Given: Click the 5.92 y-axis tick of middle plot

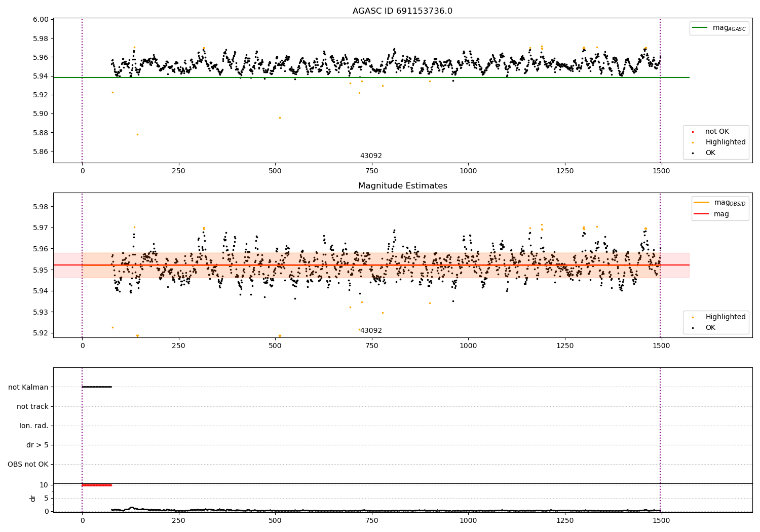Looking at the screenshot, I should click(41, 333).
